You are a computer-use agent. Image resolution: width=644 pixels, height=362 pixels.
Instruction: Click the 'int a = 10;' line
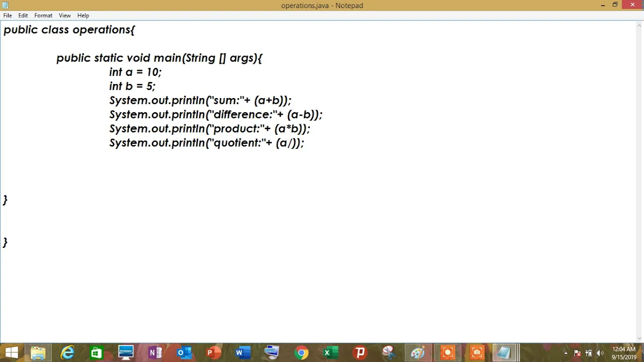[135, 72]
